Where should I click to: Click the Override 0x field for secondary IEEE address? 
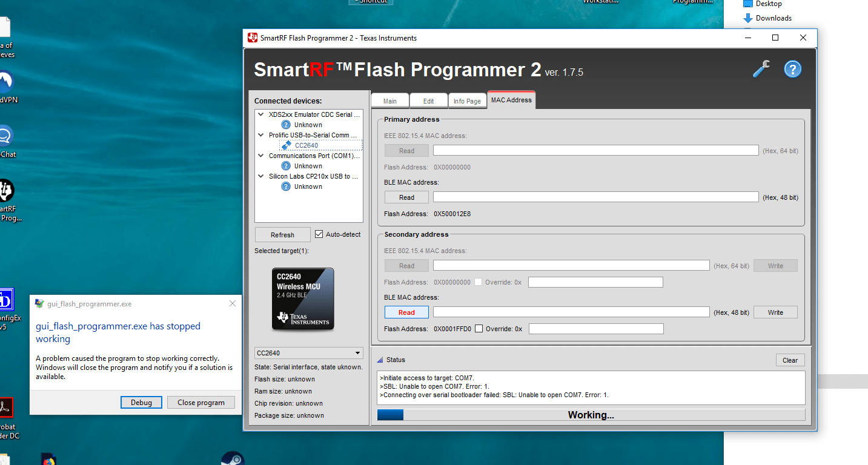coord(595,282)
